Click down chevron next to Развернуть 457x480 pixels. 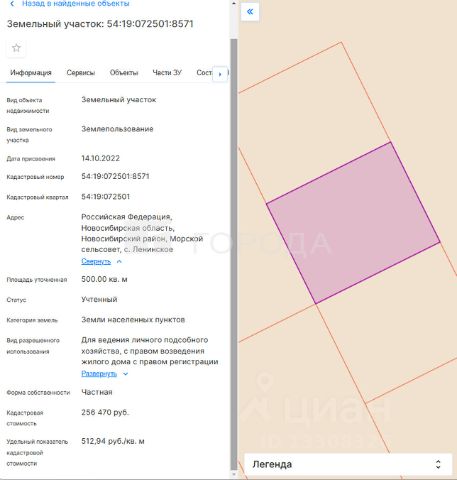(125, 374)
